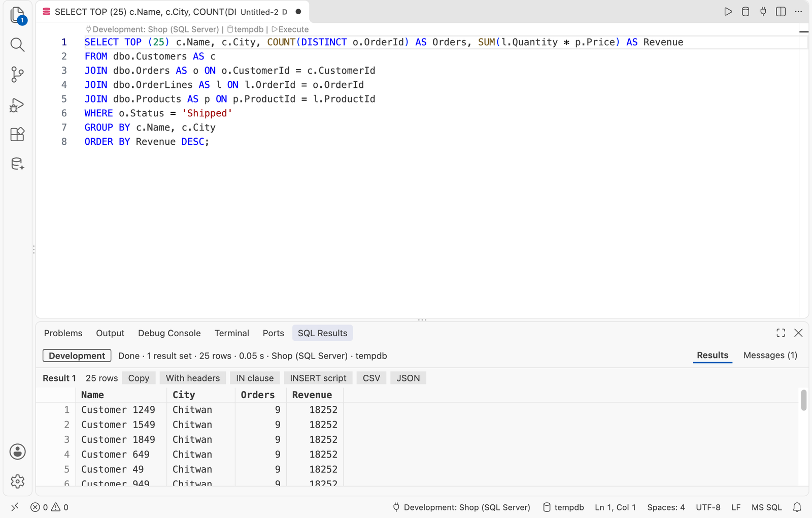Click the results grid vertical scrollbar
The image size is (812, 518).
[x=803, y=400]
